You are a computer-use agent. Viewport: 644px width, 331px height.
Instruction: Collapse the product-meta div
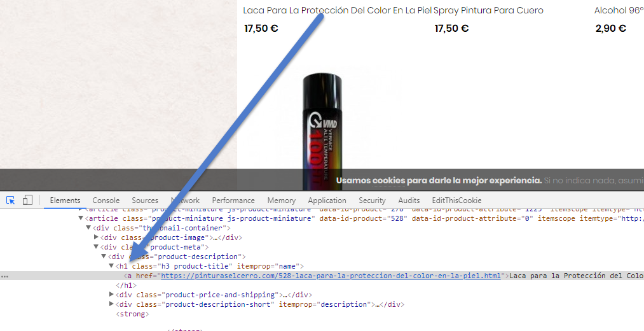(96, 247)
